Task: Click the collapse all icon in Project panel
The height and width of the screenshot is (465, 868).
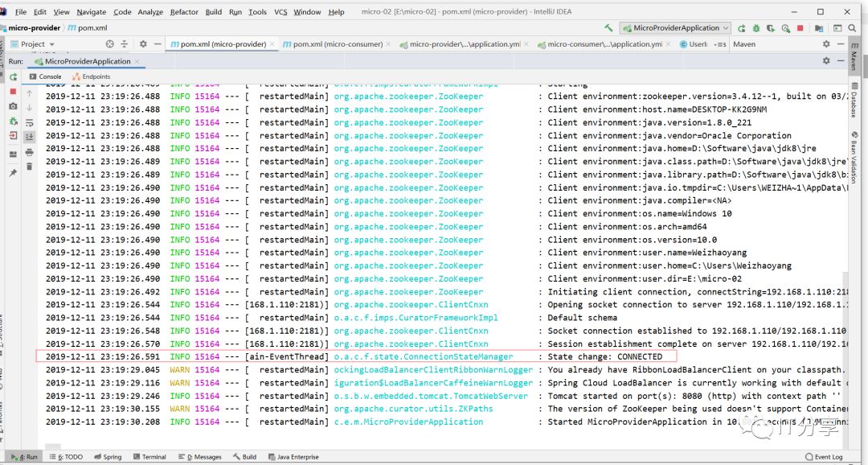Action: tap(124, 43)
